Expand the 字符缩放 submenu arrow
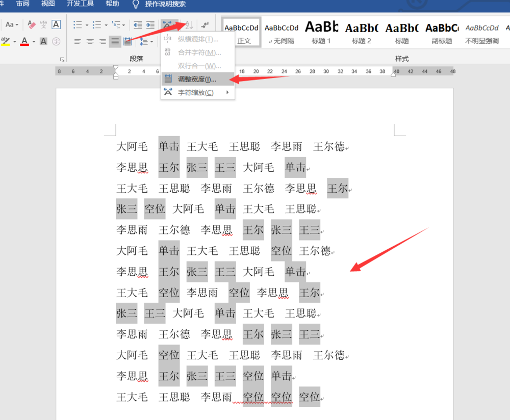Screen dimensions: 510x420 [x=227, y=92]
